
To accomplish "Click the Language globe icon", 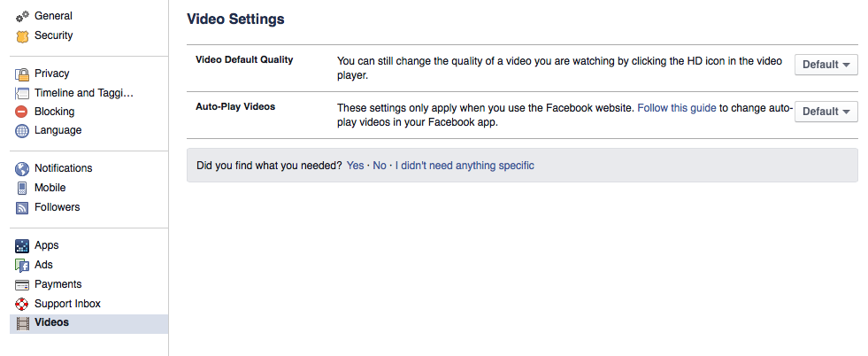I will 21,131.
